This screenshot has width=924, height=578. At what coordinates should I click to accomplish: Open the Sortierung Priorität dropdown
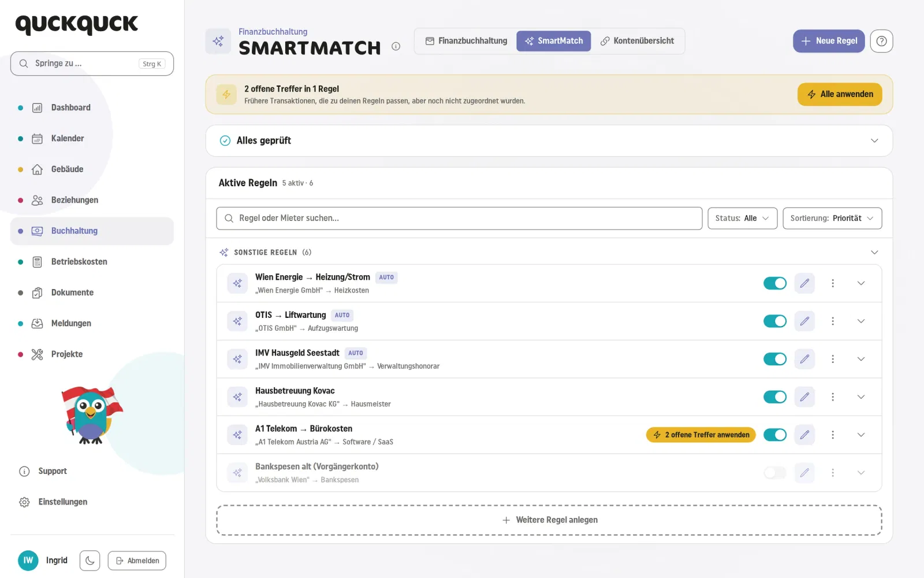pyautogui.click(x=832, y=218)
